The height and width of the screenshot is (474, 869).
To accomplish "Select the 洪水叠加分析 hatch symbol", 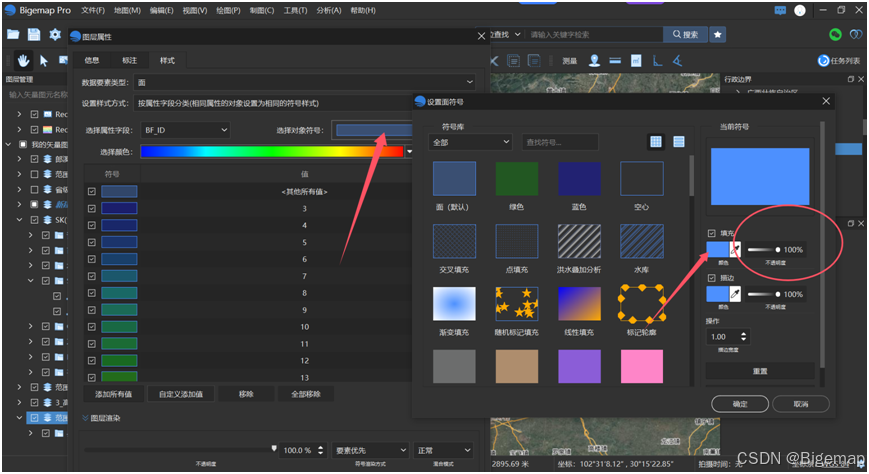I will 579,241.
